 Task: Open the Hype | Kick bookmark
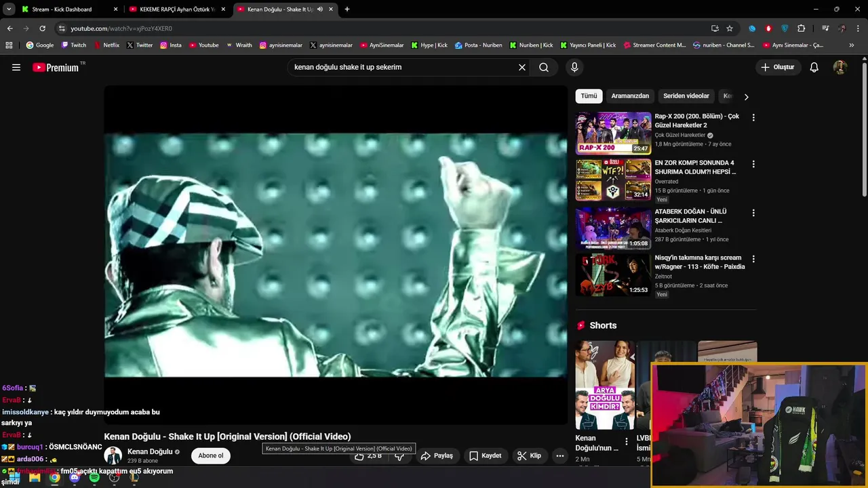pyautogui.click(x=429, y=45)
